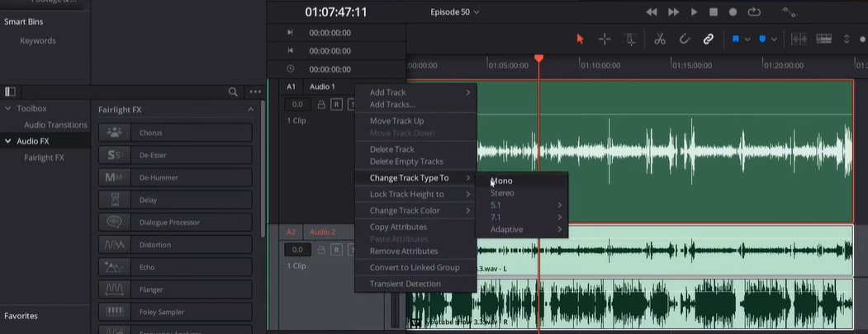Screen dimensions: 868x334
Task: Open flag color dropdown arrow
Action: tap(747, 40)
